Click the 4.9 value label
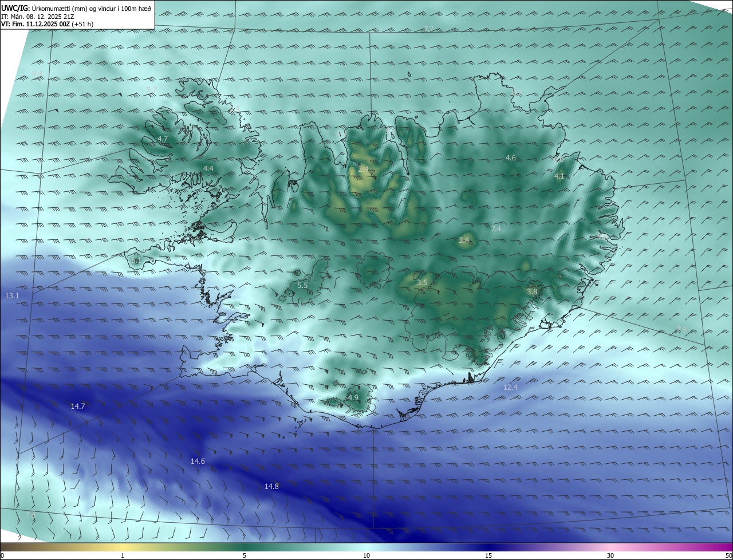733x560 pixels. tap(353, 397)
